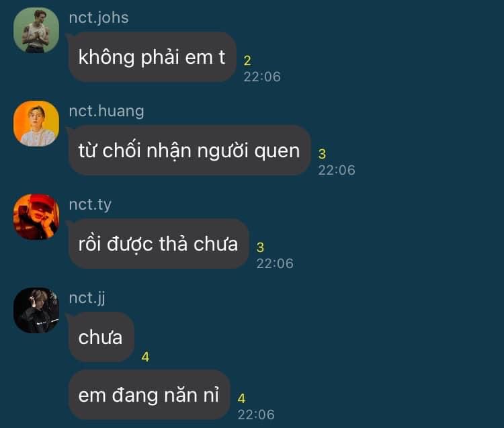Tap the nct.jj username label
The image size is (504, 428).
coord(87,298)
